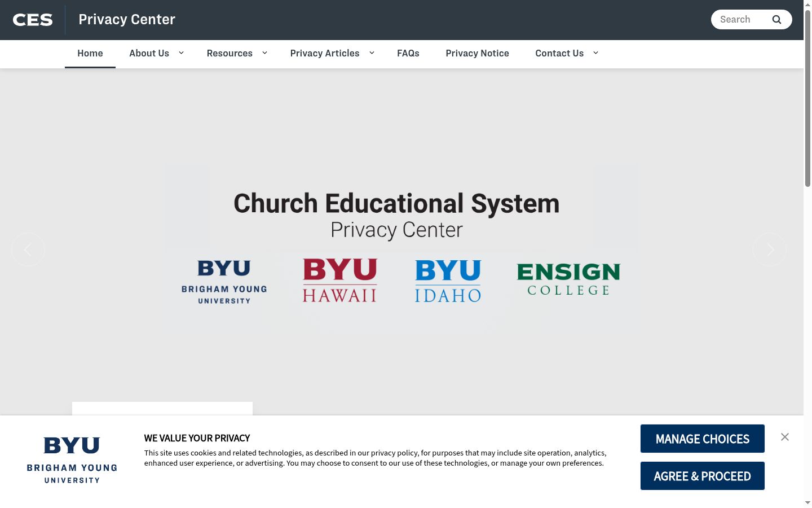
Task: Click the Manage Choices button
Action: pyautogui.click(x=703, y=439)
